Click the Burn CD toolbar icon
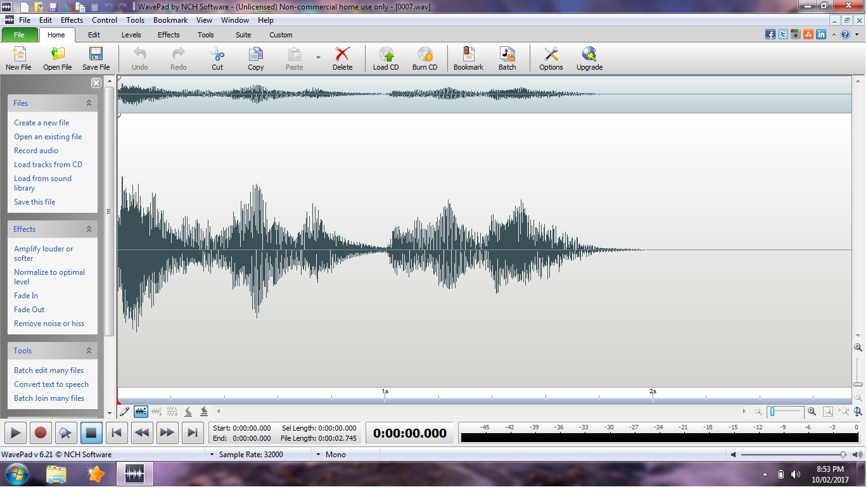Screen dimensions: 868x499 425,57
